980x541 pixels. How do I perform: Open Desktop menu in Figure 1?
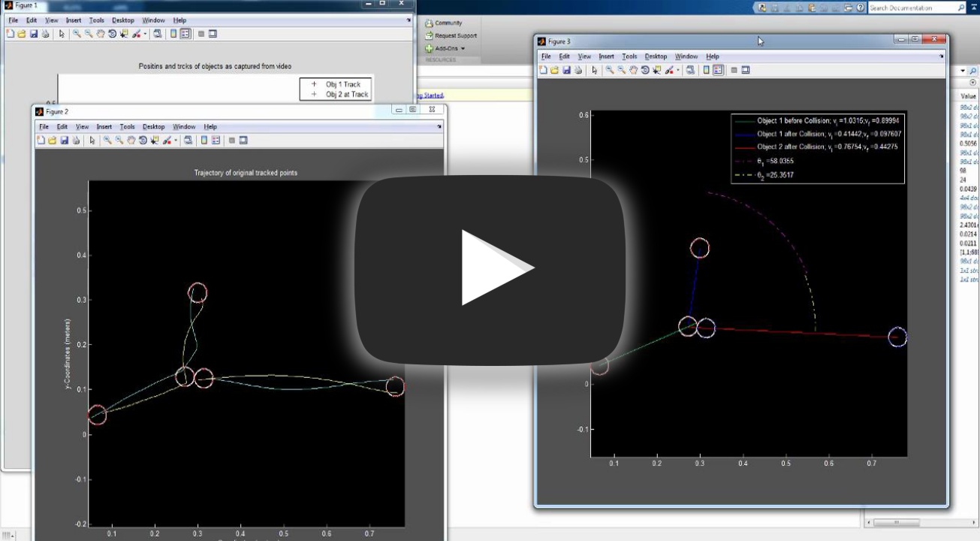coord(123,20)
